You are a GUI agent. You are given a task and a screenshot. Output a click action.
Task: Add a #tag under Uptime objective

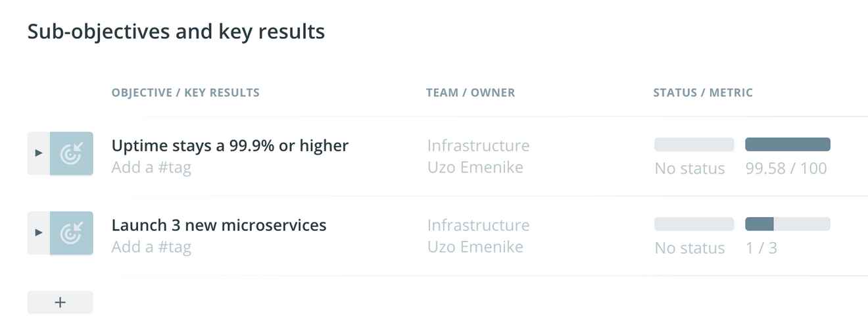(151, 168)
